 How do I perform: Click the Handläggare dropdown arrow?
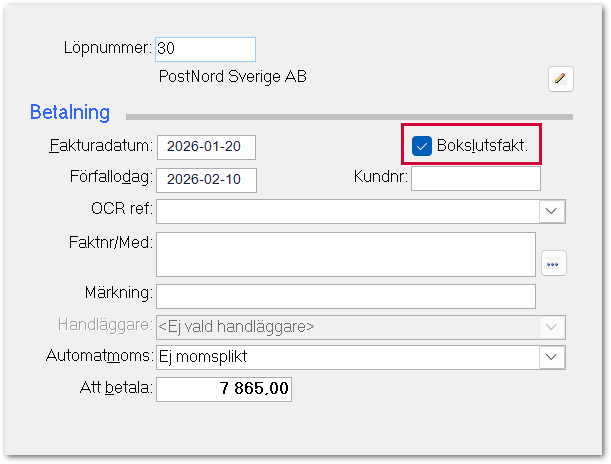[552, 327]
